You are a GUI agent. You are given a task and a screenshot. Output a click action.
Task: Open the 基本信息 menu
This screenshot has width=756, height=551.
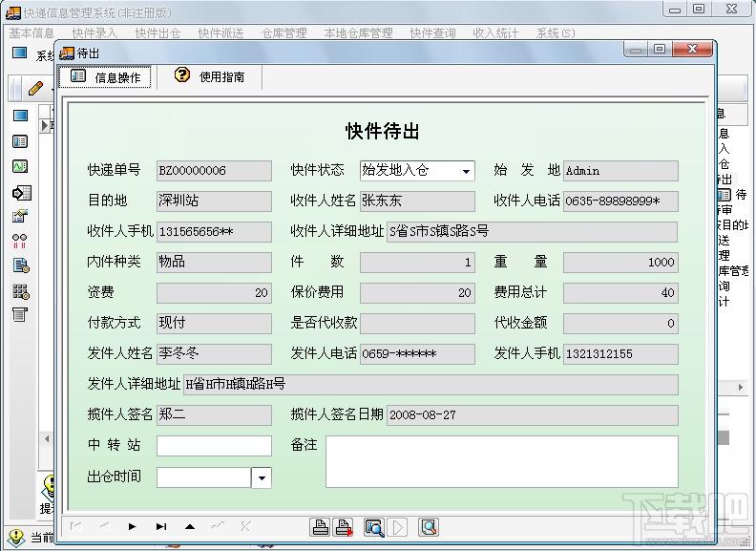[31, 32]
